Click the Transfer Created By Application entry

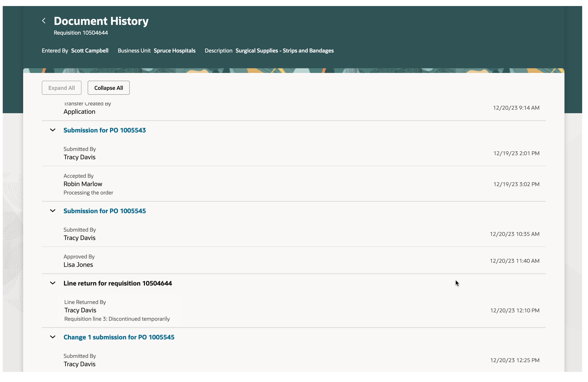coord(79,111)
